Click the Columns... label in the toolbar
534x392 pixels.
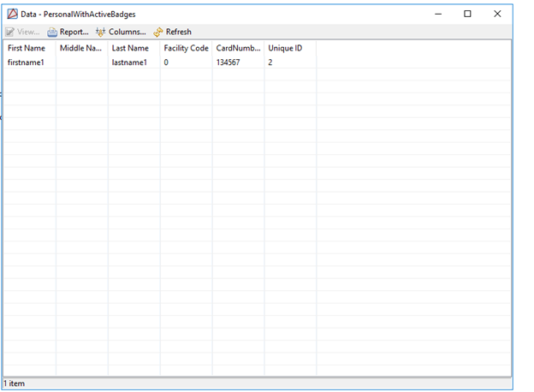point(127,32)
